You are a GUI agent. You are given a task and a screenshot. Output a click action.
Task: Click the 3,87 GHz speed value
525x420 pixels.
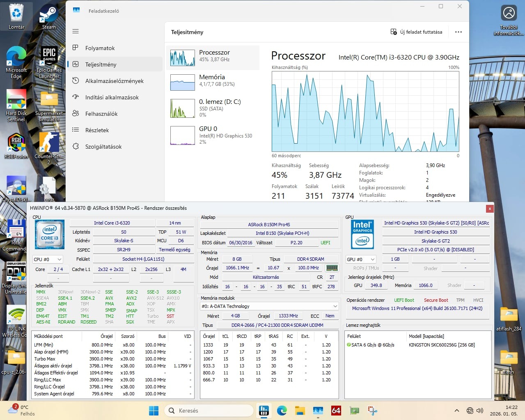325,175
